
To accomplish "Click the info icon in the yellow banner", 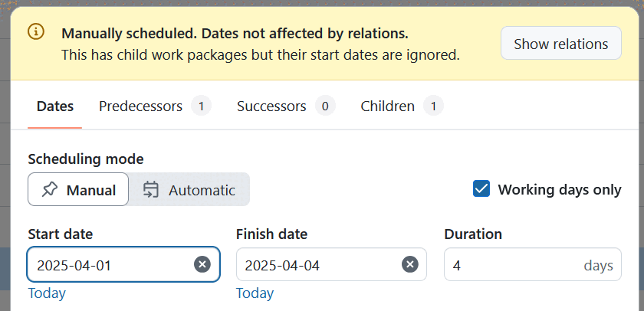I will click(36, 31).
